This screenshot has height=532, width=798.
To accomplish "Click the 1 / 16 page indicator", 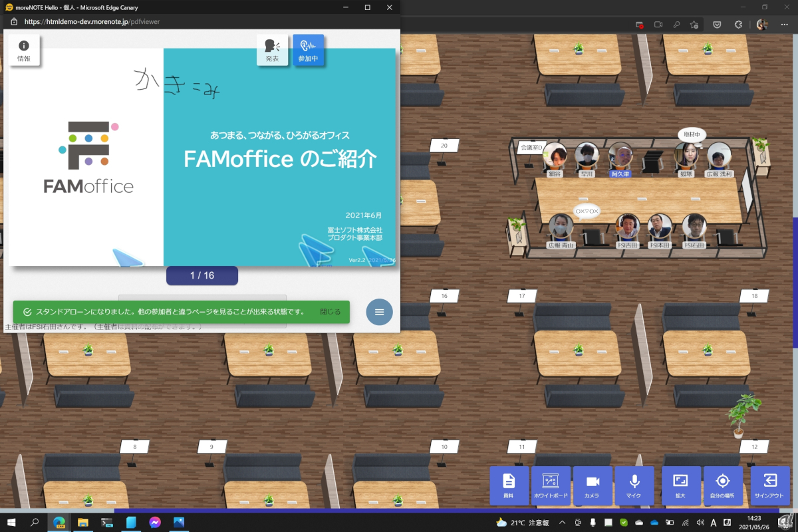I will tap(202, 275).
